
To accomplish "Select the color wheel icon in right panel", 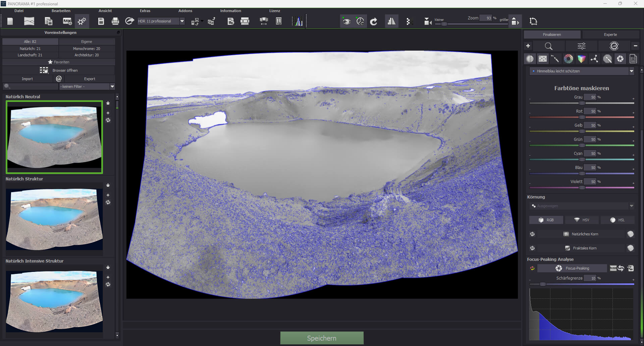I will [569, 59].
